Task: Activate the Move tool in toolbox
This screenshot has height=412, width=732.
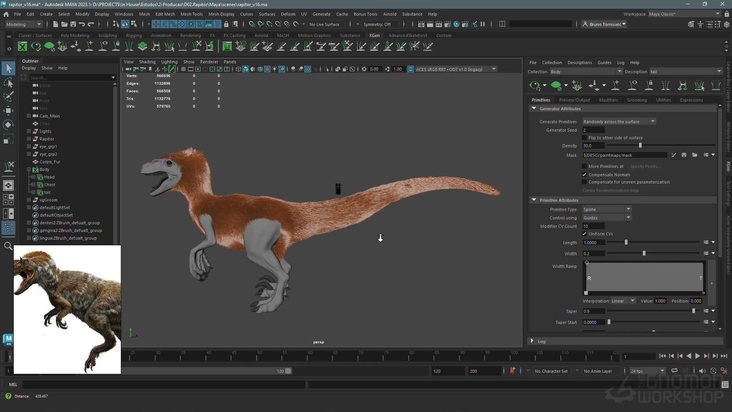Action: pyautogui.click(x=8, y=111)
